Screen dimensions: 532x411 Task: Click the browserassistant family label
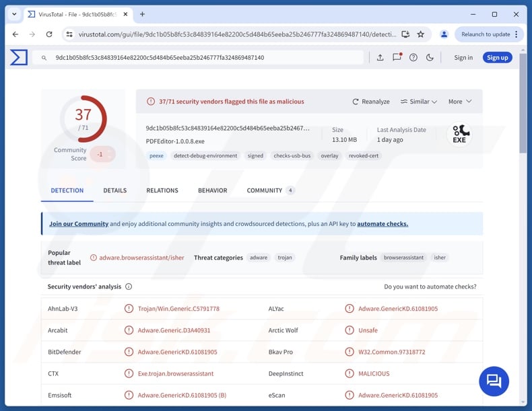403,258
